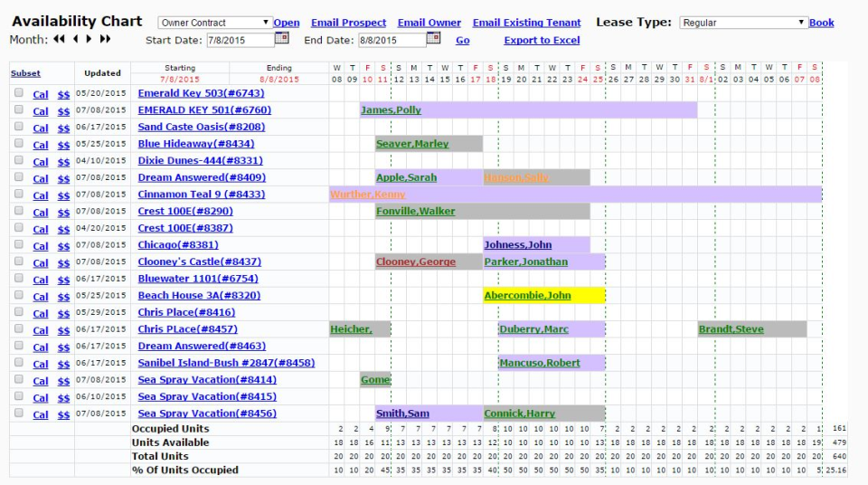Viewport: 868px width, 485px height.
Task: Check the Cinnamon Teal 9 checkbox
Action: (19, 194)
